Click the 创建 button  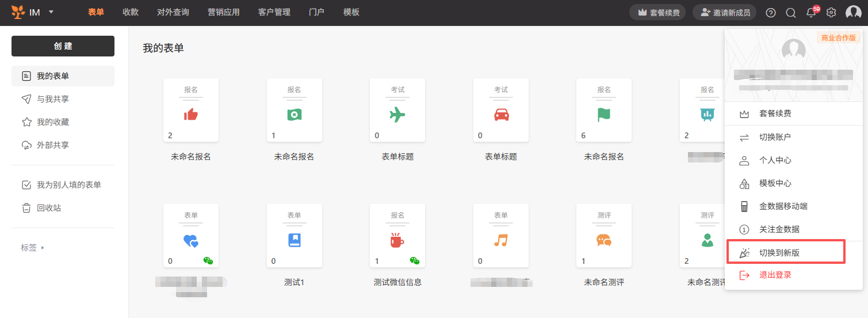(x=63, y=46)
